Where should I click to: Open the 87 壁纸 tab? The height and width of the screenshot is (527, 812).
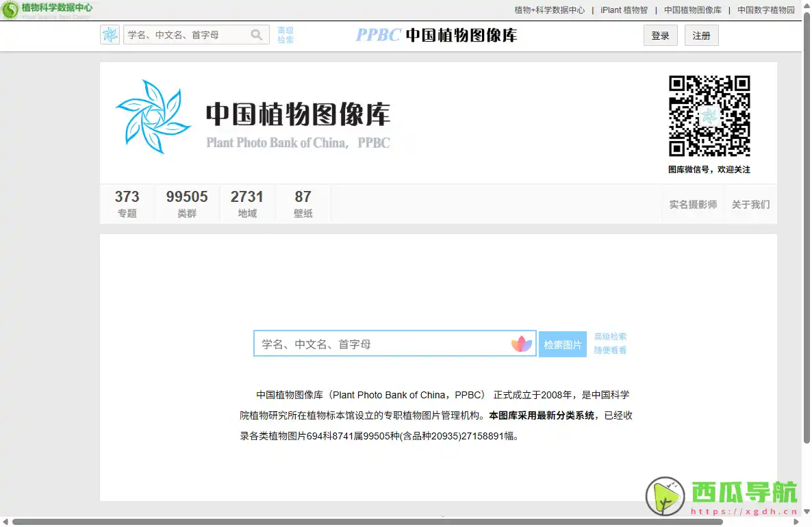[303, 204]
